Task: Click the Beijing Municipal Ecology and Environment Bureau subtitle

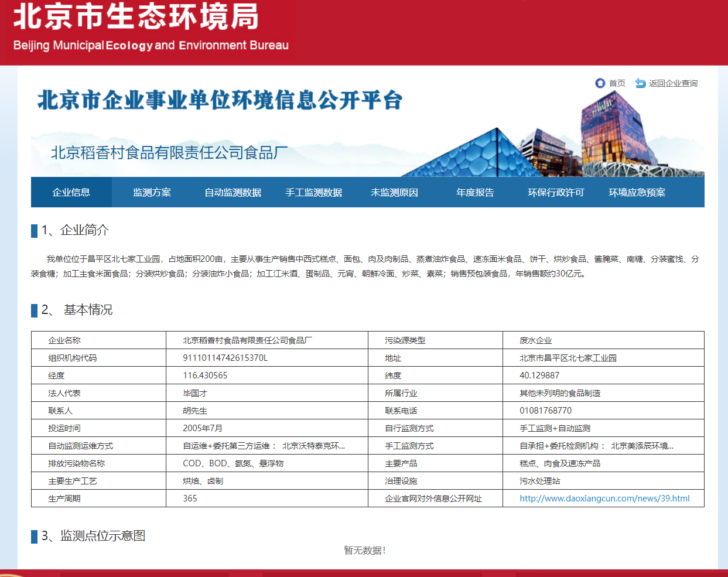Action: click(151, 46)
